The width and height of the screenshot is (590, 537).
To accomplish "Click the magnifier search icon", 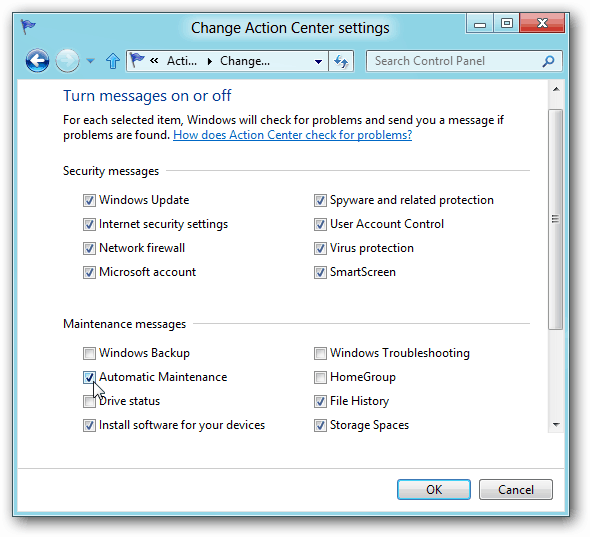I will point(549,61).
